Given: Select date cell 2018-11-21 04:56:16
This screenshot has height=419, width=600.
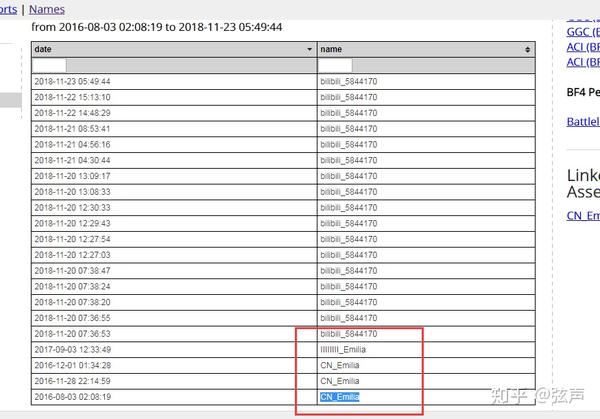Looking at the screenshot, I should (174, 145).
